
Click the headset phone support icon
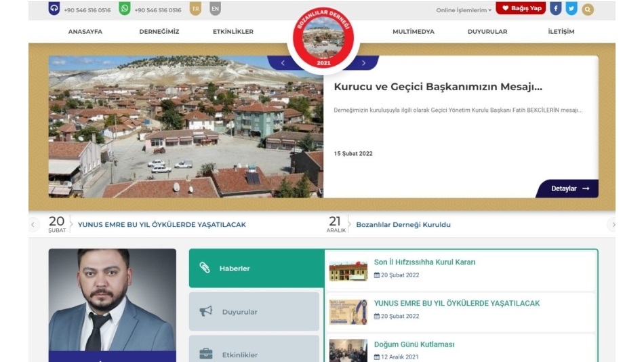coord(54,9)
